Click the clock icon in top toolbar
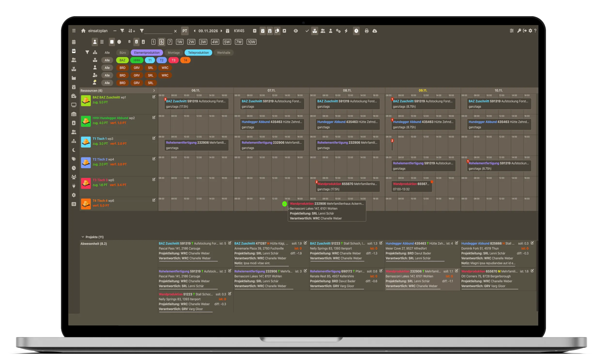The image size is (605, 364). (356, 31)
